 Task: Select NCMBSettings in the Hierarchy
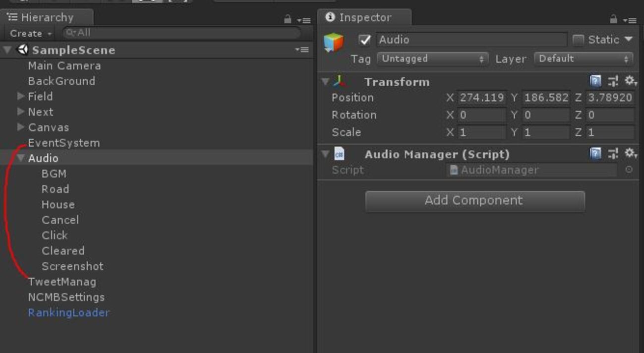[x=66, y=297]
